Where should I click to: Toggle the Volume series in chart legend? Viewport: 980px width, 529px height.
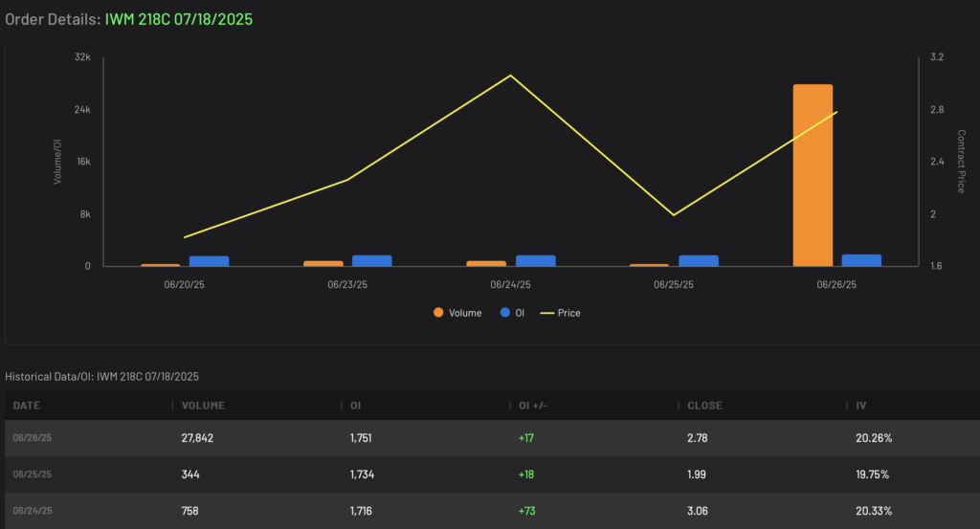pos(457,313)
